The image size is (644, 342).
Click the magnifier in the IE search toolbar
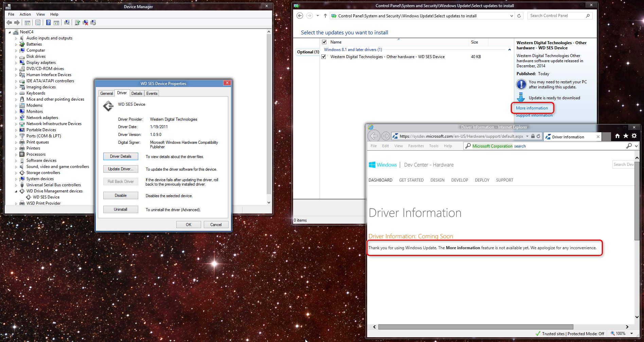tap(629, 146)
